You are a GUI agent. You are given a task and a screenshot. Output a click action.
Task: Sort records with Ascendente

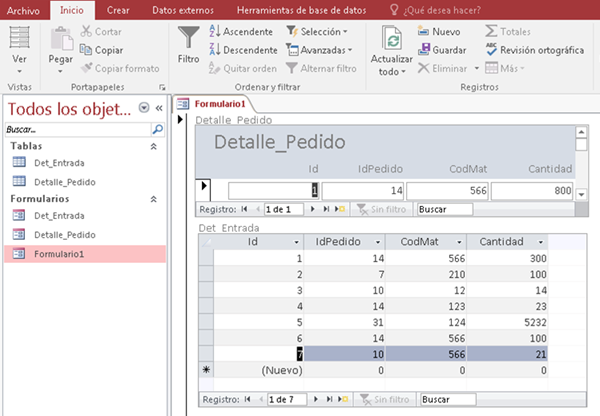point(239,32)
